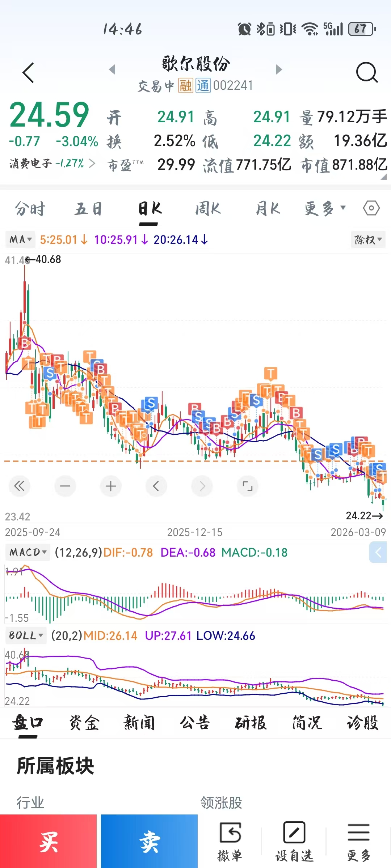Move chart left with the left chevron button
391x868 pixels.
click(156, 486)
